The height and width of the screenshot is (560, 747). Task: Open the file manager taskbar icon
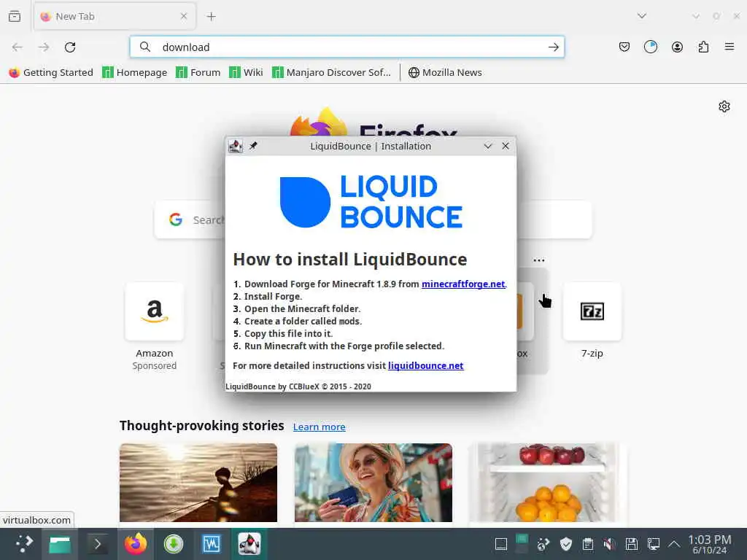coord(60,544)
